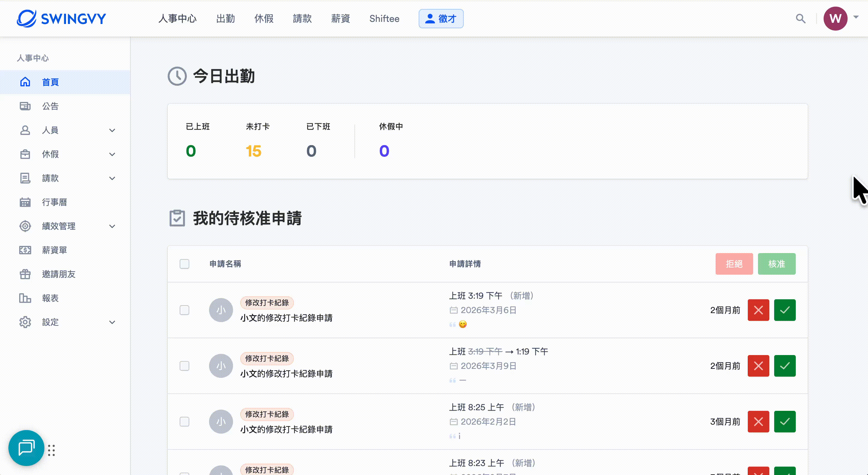Click the drag handle dots beside chat
The width and height of the screenshot is (868, 475).
pyautogui.click(x=51, y=450)
